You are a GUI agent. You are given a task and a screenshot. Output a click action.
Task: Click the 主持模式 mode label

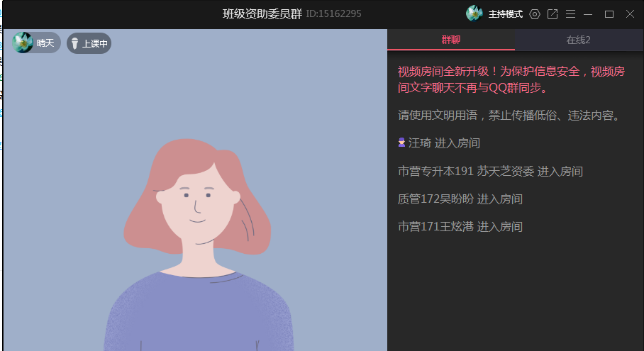[505, 14]
